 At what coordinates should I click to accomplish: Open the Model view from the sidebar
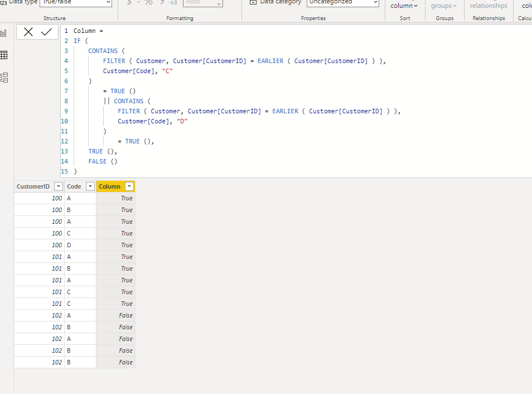pos(4,78)
